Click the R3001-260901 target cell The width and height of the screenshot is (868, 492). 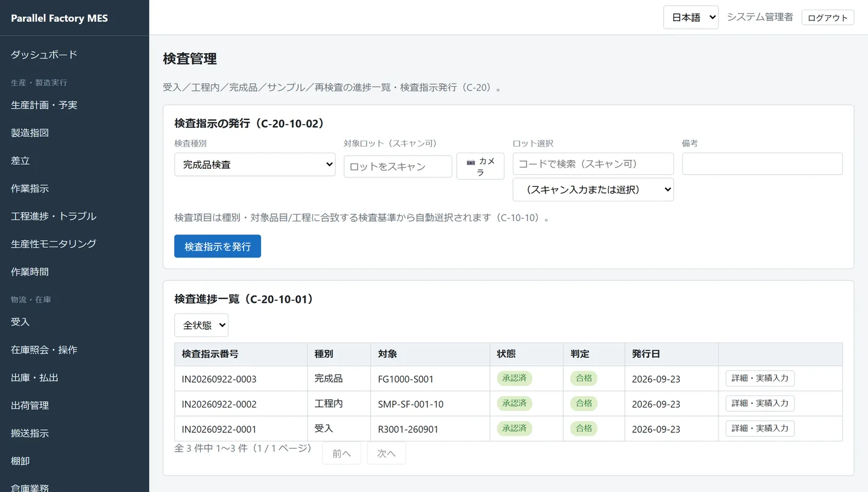pos(430,429)
